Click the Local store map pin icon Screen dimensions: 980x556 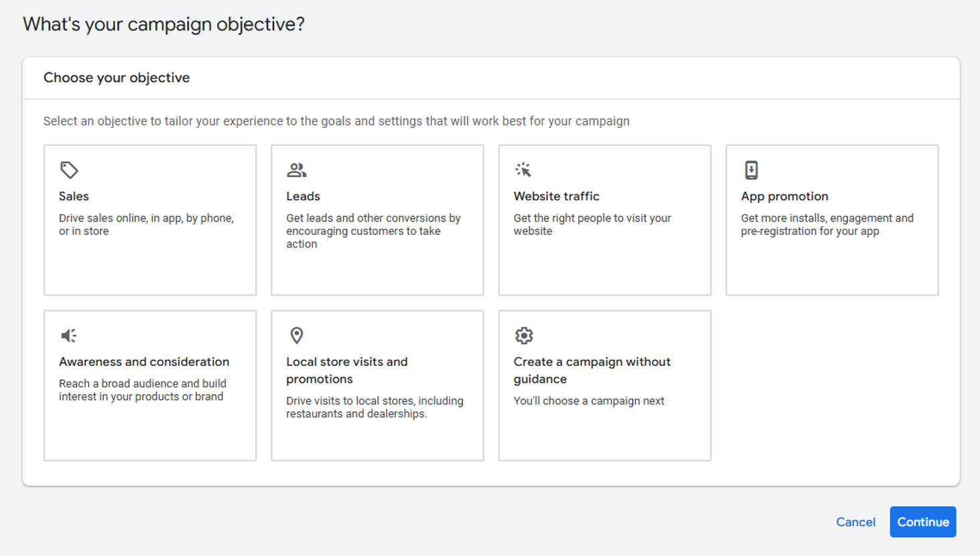(x=297, y=335)
